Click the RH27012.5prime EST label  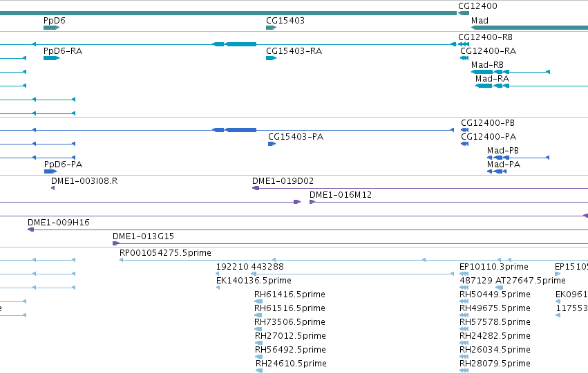[x=290, y=337]
